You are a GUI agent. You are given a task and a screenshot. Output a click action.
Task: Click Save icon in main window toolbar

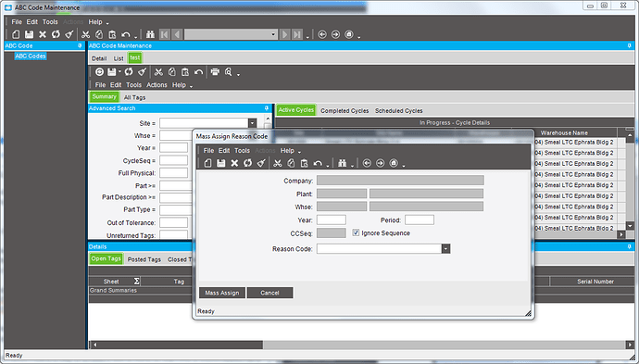(29, 34)
